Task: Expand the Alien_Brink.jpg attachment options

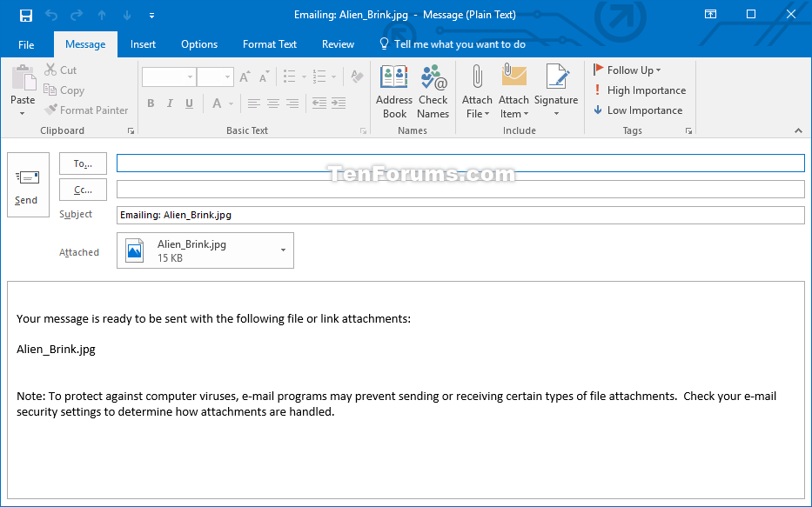Action: 282,250
